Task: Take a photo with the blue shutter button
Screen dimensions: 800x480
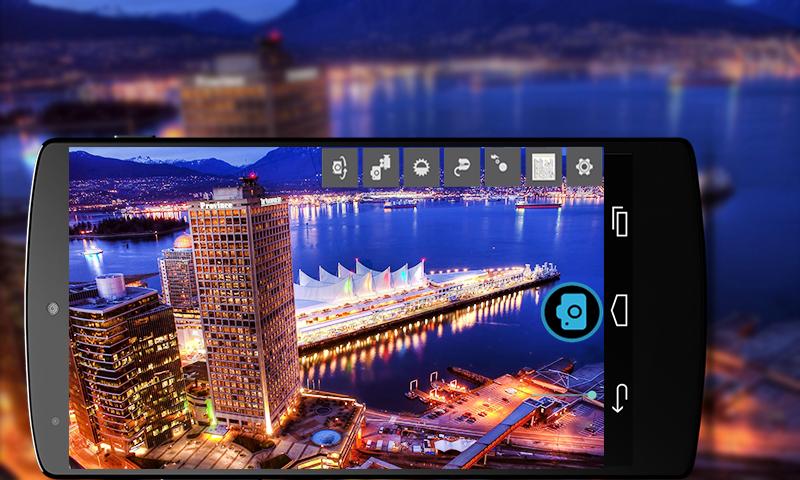Action: tap(572, 312)
